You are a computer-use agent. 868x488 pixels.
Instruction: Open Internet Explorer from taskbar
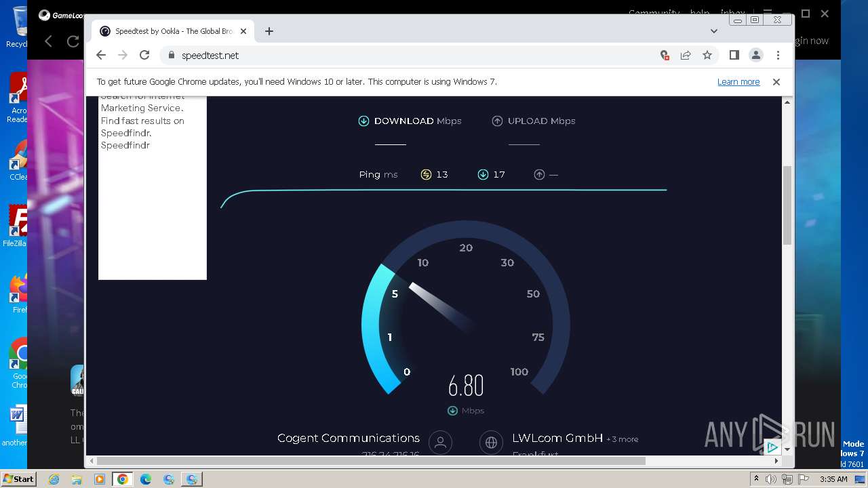(54, 479)
